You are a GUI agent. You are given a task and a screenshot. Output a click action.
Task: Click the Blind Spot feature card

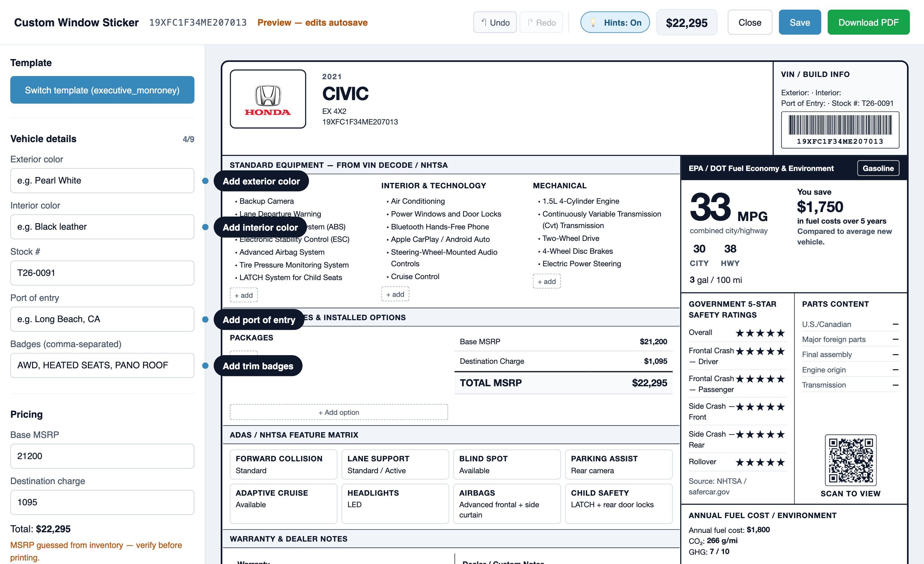(507, 464)
